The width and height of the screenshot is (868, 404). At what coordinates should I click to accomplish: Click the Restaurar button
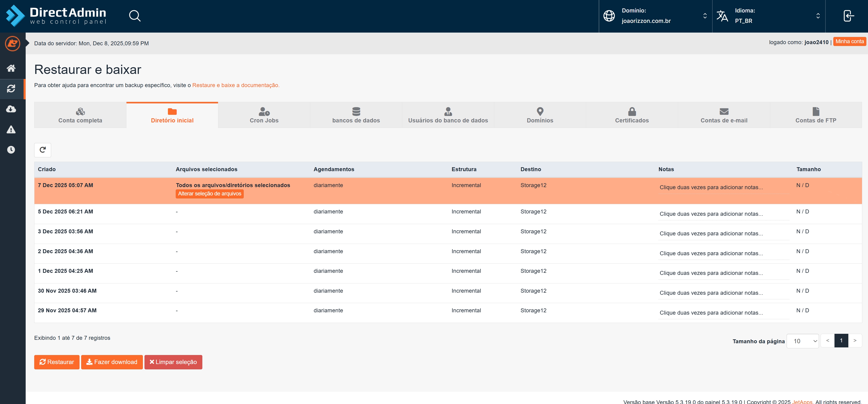(57, 362)
